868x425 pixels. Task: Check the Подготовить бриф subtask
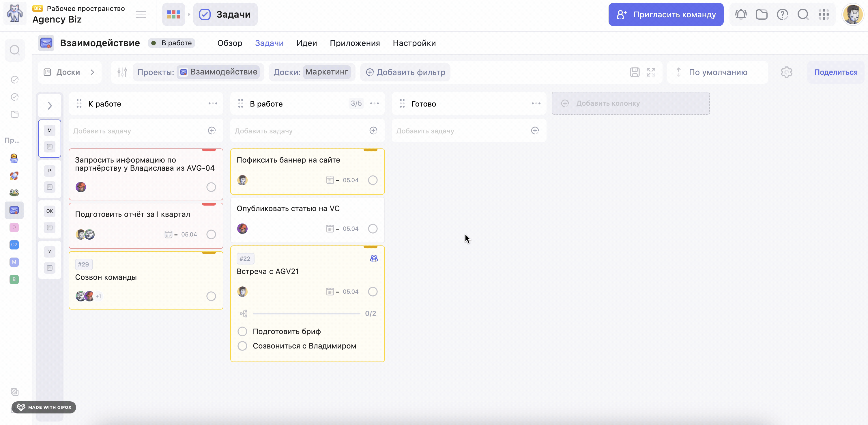click(x=242, y=332)
